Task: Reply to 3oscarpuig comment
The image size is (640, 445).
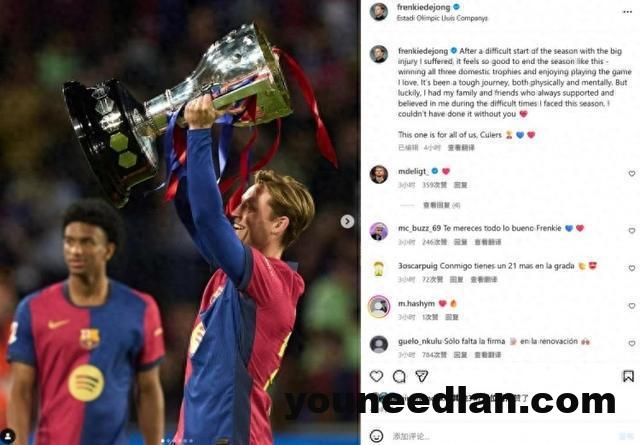Action: tap(456, 280)
